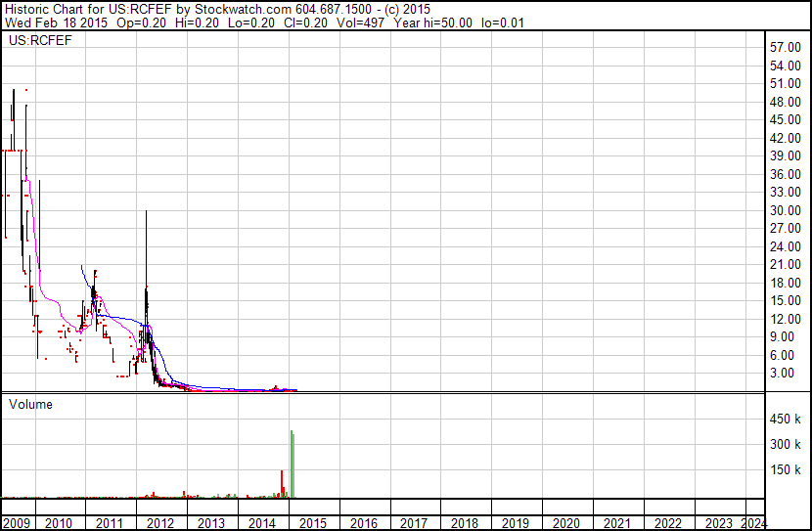The width and height of the screenshot is (812, 531).
Task: Click the red volume spike in late 2014
Action: click(x=282, y=484)
